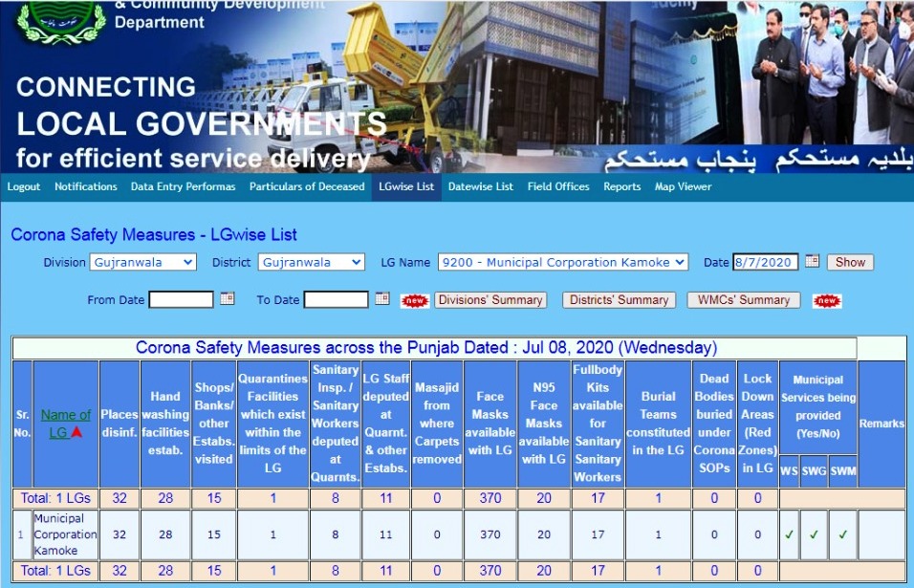This screenshot has height=588, width=914.
Task: Click the Corona Safety Measures - LGwise List heading
Action: tap(154, 235)
